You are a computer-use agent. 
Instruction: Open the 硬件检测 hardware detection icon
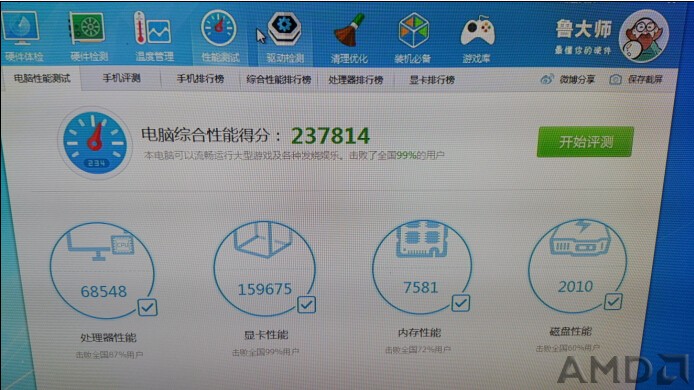pos(89,36)
